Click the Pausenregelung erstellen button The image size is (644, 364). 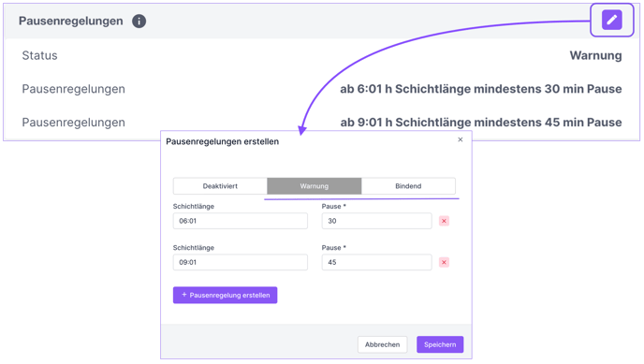click(225, 295)
